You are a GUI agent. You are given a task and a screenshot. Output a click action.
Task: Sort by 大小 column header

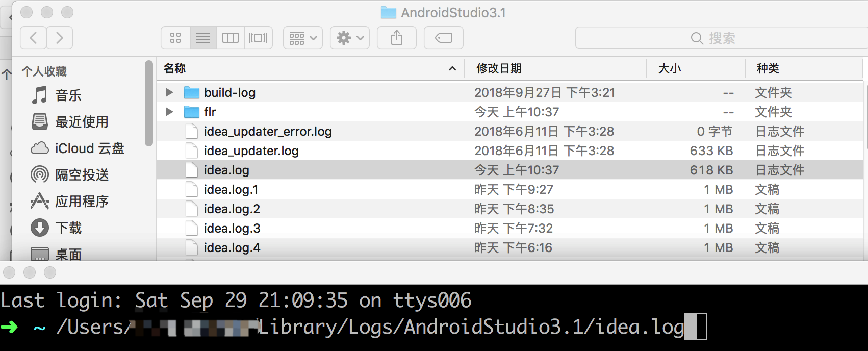pos(696,68)
